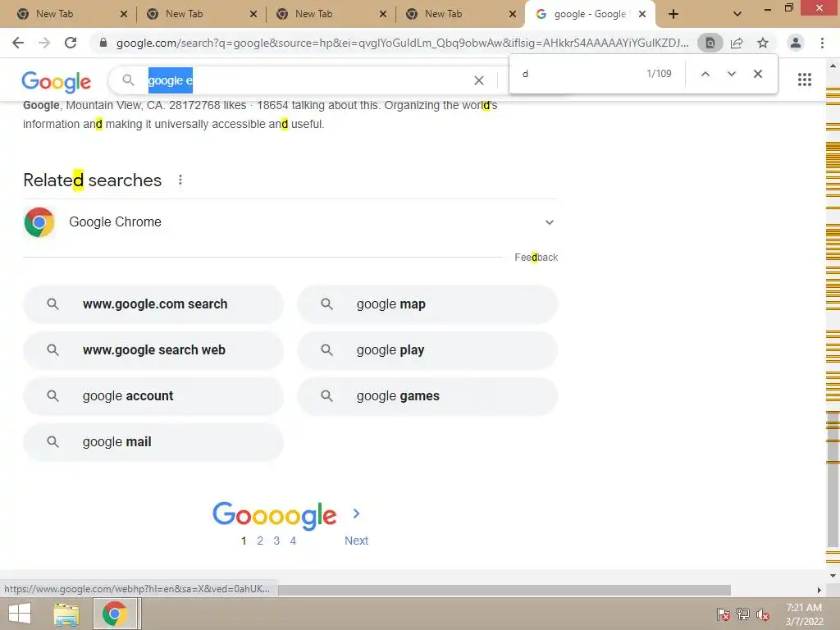Open Chrome three-dot menu

click(x=822, y=43)
